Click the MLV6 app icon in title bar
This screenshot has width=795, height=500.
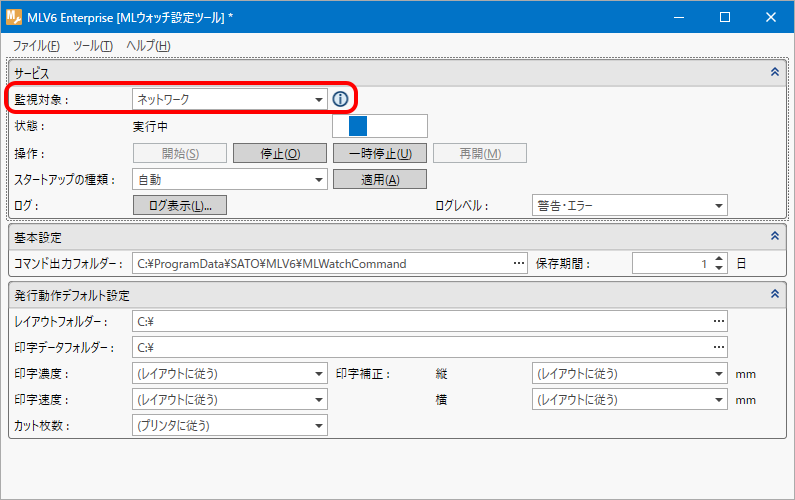[14, 17]
